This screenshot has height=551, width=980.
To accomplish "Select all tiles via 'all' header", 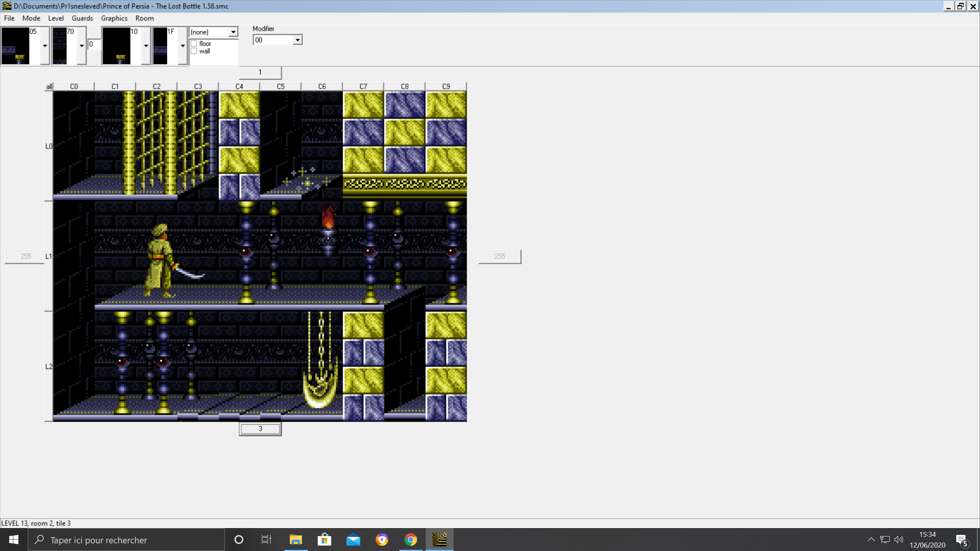I will point(49,86).
